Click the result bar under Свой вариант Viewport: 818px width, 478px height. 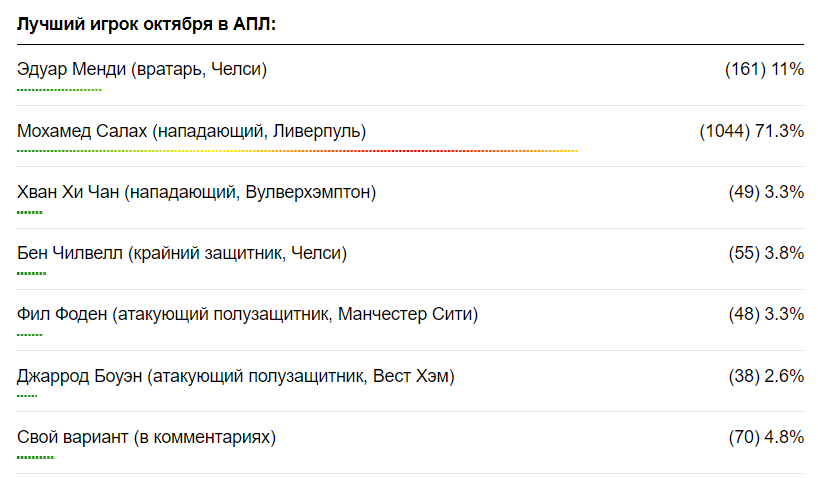[x=35, y=457]
